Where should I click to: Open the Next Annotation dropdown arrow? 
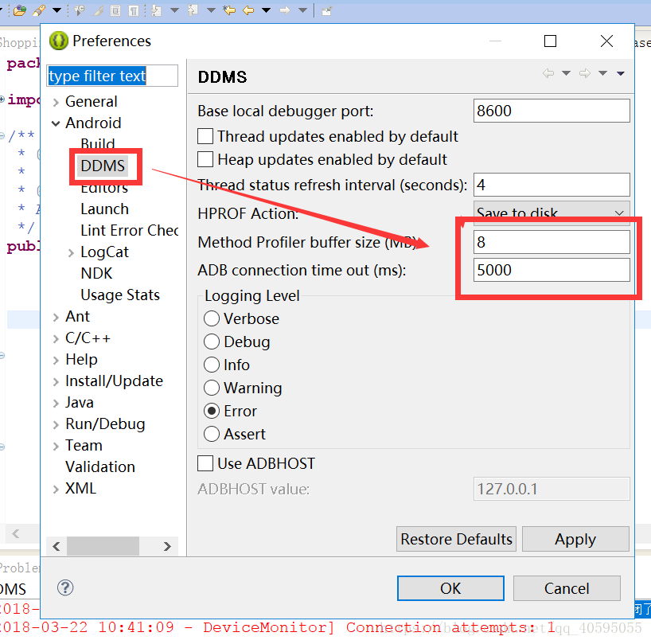click(175, 10)
